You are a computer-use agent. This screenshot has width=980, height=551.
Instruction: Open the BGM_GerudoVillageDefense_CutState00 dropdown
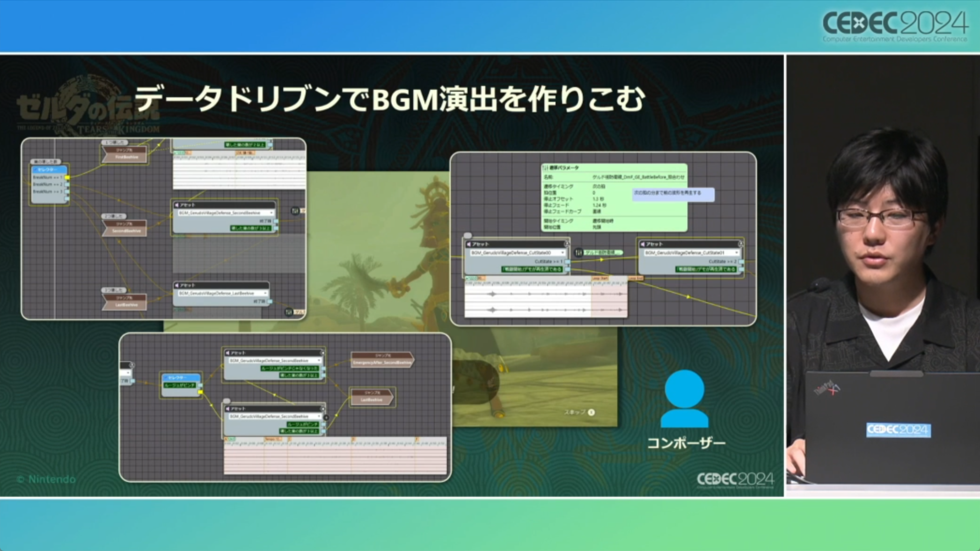518,253
